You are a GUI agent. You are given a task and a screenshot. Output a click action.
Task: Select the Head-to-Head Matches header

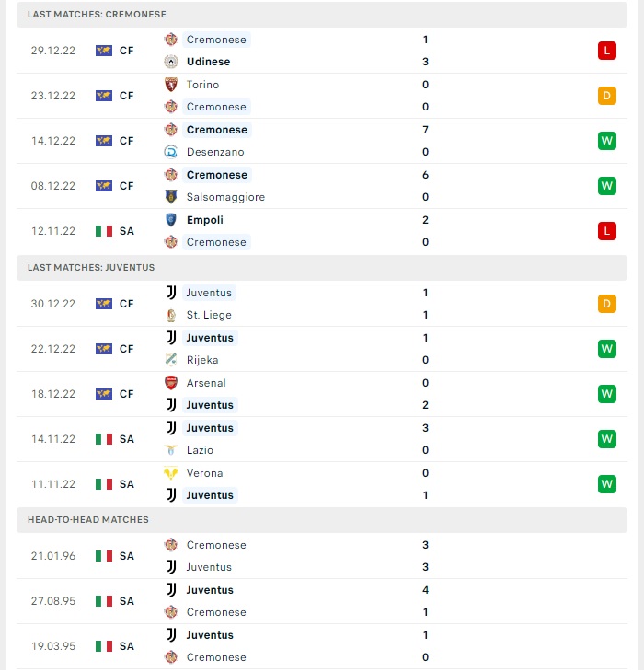click(x=322, y=520)
